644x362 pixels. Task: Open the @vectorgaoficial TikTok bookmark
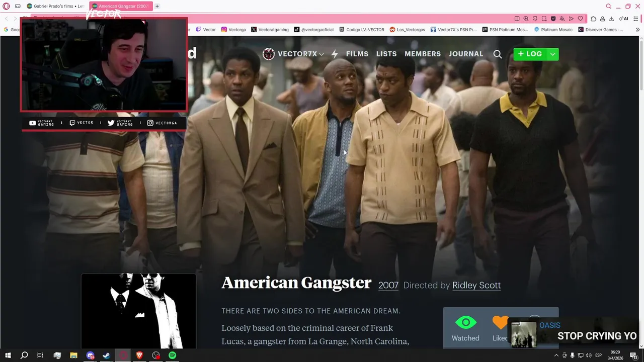314,30
